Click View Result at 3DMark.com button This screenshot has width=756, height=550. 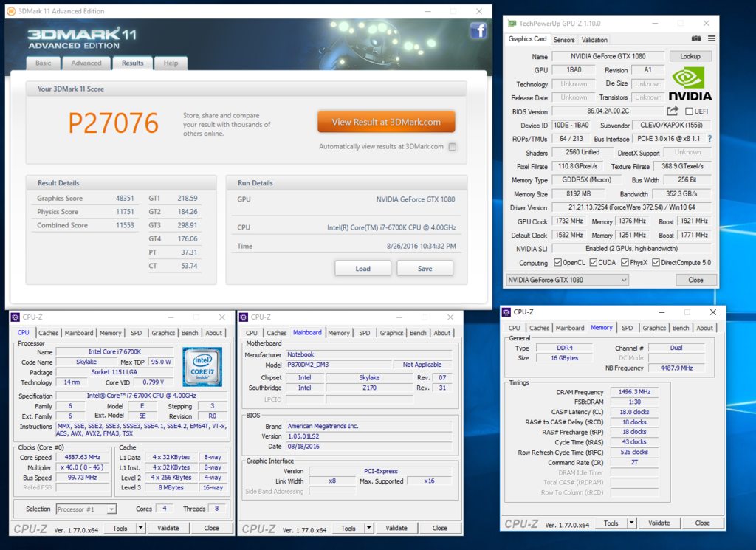[x=386, y=122]
